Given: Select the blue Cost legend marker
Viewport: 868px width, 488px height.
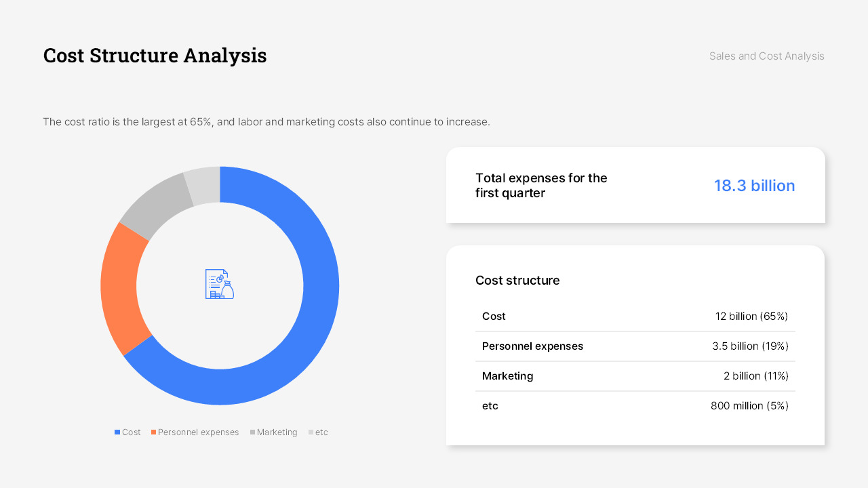Looking at the screenshot, I should pos(117,432).
